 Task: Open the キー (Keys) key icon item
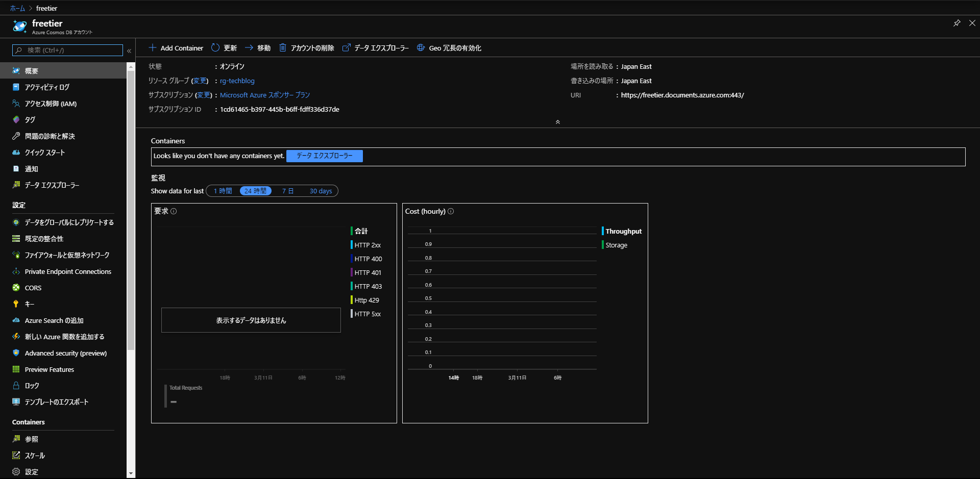16,304
